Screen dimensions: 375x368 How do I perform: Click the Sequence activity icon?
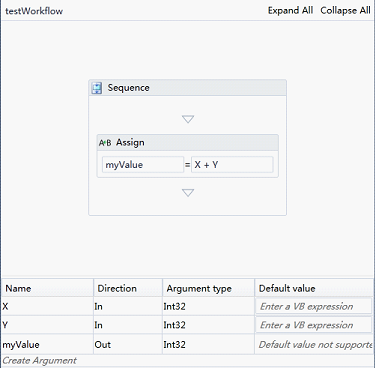coord(97,88)
